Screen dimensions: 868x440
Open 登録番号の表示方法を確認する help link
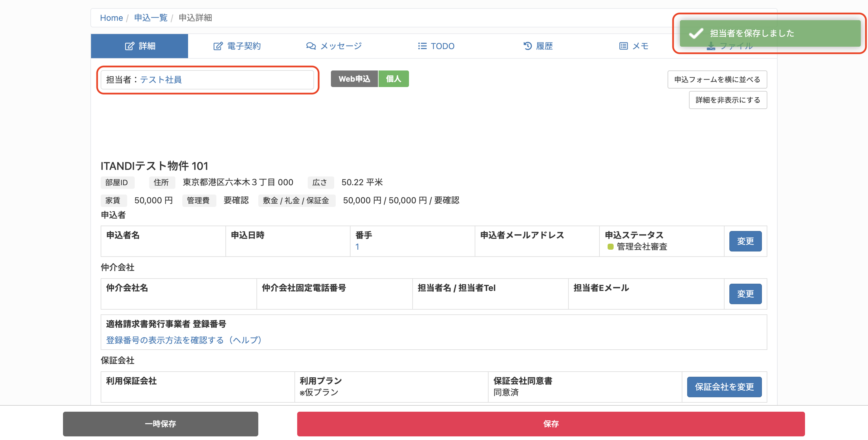click(x=184, y=340)
